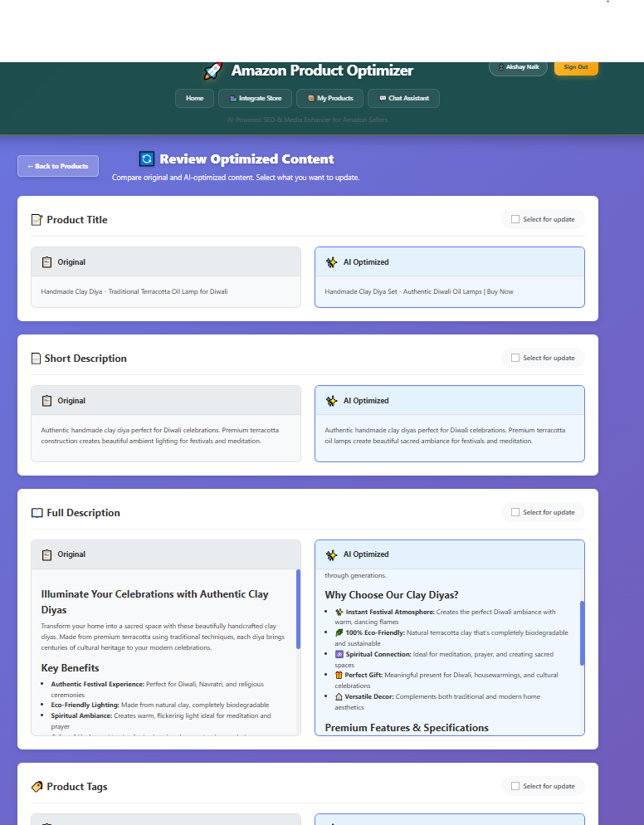Viewport: 644px width, 825px height.
Task: Click the store icon in Integrate Store
Action: [233, 99]
